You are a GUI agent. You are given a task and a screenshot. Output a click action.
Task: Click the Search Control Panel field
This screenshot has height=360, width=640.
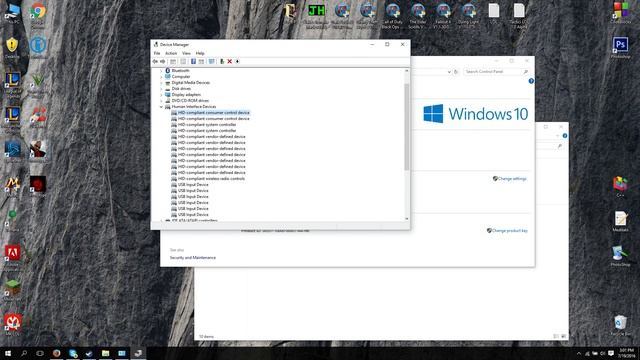click(496, 72)
